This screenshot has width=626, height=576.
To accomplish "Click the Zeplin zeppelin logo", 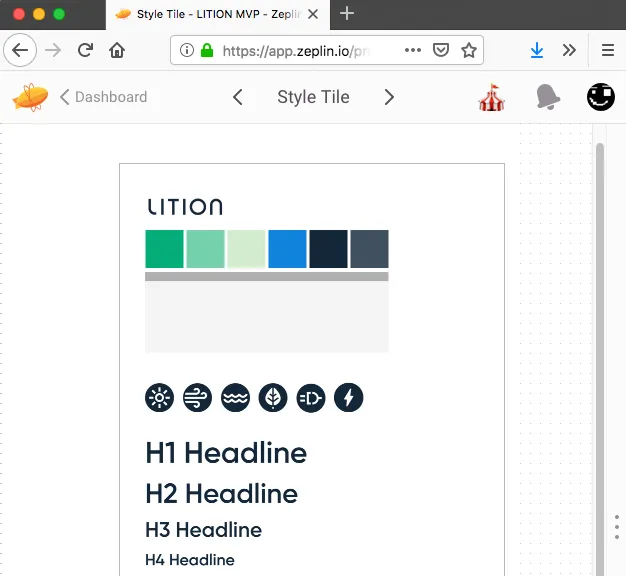I will tap(30, 97).
